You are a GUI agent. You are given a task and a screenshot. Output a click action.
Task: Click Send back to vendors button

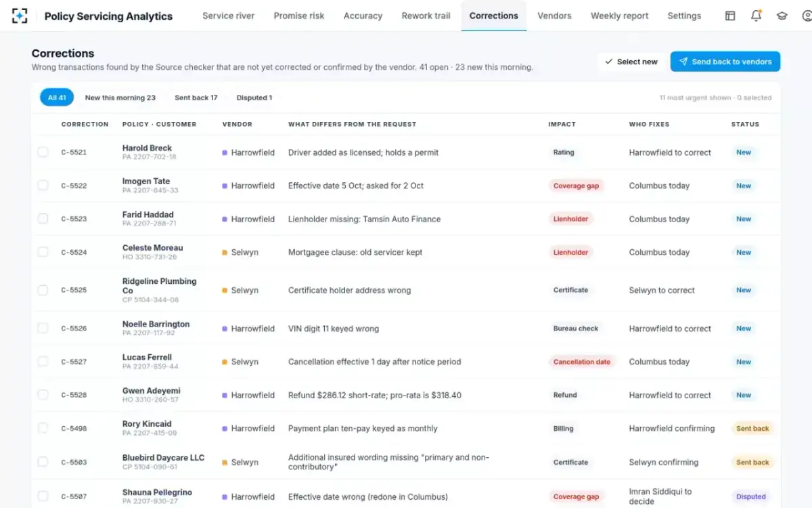[725, 62]
